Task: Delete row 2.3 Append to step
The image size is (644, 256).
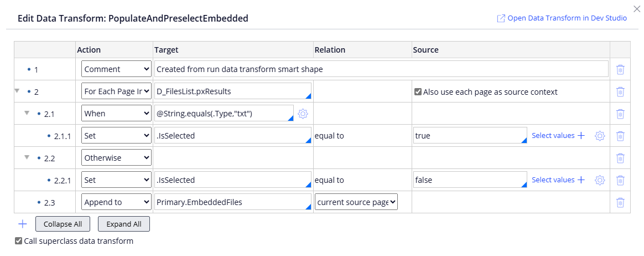Action: (620, 202)
